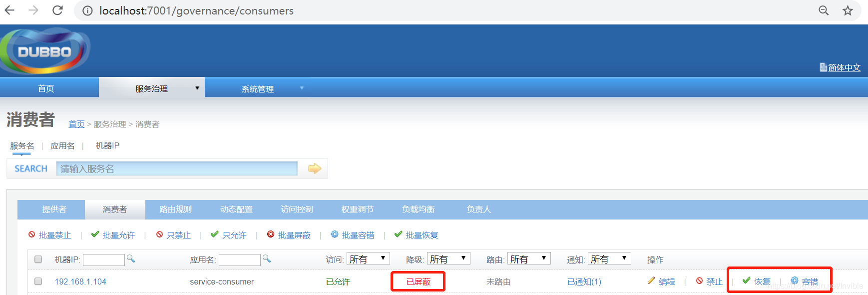Open the browser zoom magnifier icon
Screen dimensions: 868x295
tap(824, 10)
